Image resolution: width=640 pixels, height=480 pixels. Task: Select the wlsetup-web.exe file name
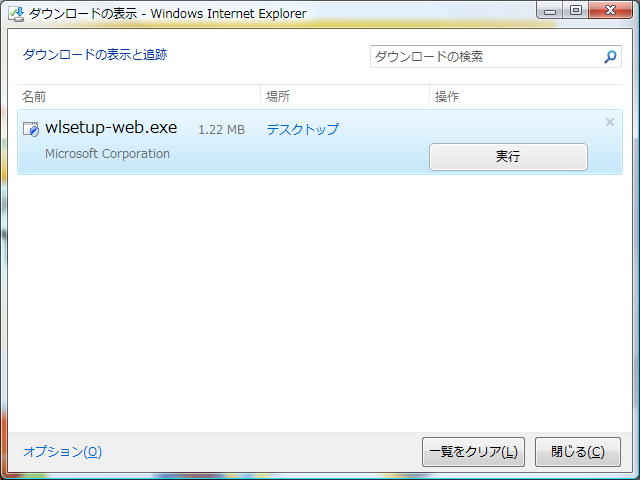[111, 128]
